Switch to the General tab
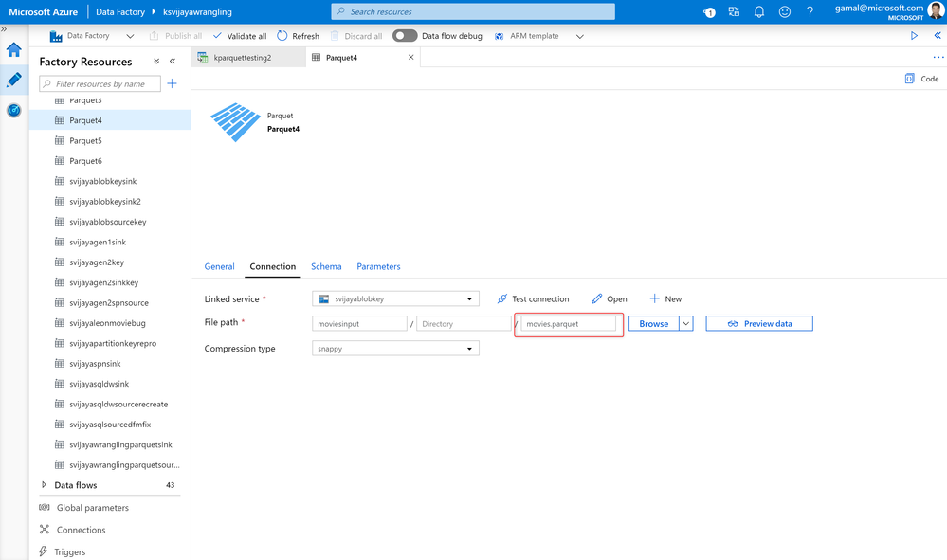 tap(219, 266)
